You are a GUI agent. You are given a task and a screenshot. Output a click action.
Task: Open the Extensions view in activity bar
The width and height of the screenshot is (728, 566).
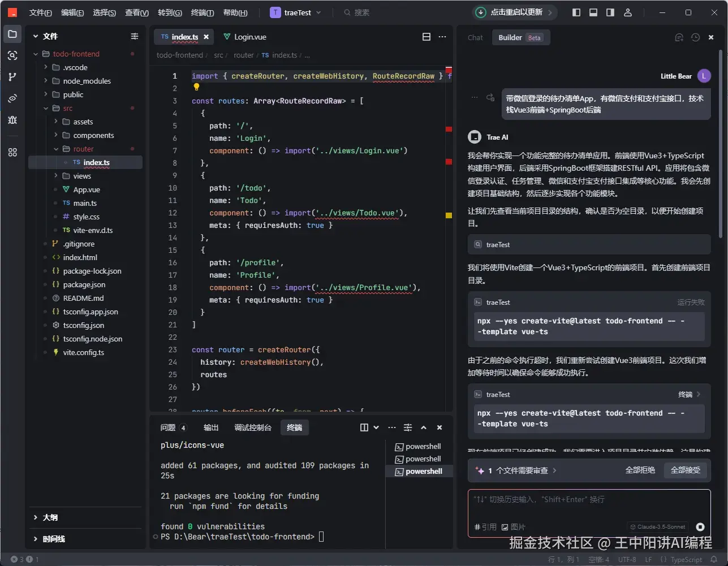click(x=12, y=152)
